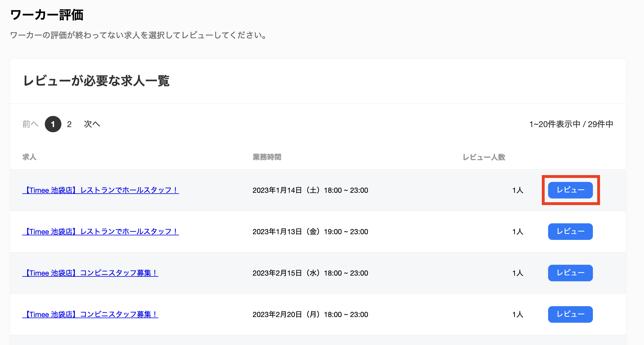Viewport: 644px width, 345px height.
Task: Click 次へ to go to next page
Action: pyautogui.click(x=92, y=124)
